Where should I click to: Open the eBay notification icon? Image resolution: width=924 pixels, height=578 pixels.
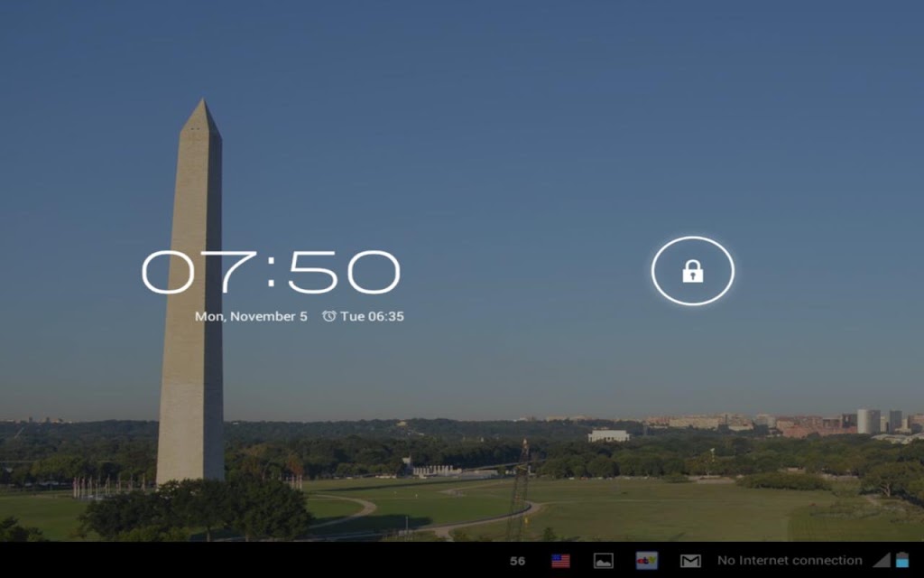[x=646, y=560]
